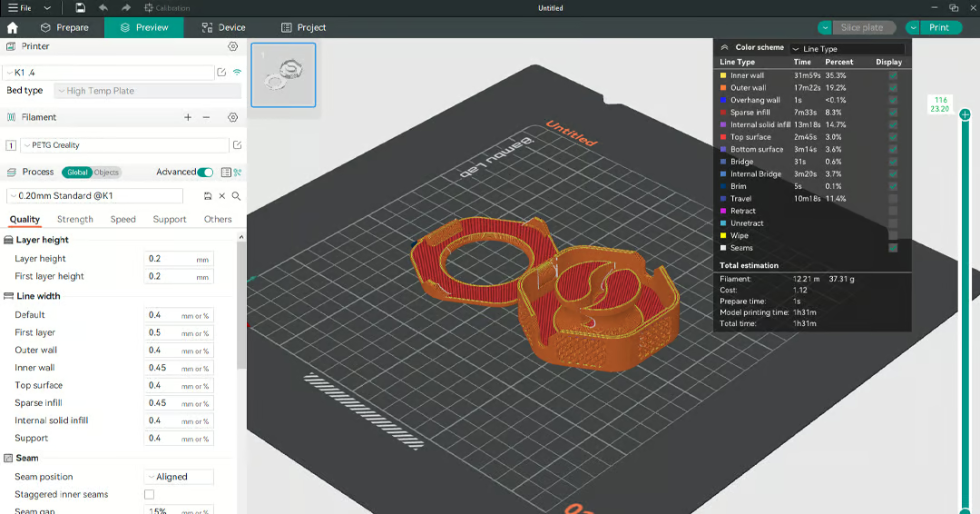Screen dimensions: 980x514
Task: Toggle the Advanced settings switch
Action: pos(205,173)
